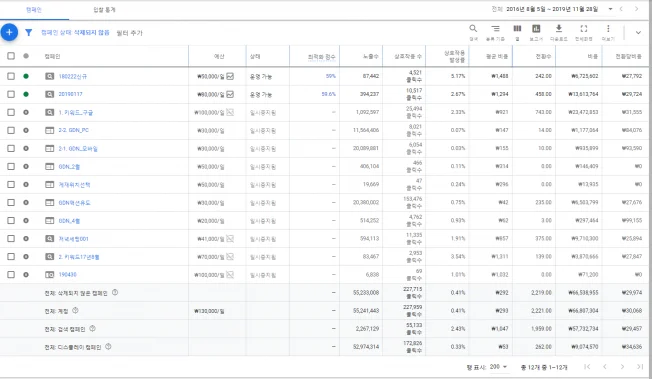Check the box for 1. 키워드_구글

pyautogui.click(x=11, y=112)
